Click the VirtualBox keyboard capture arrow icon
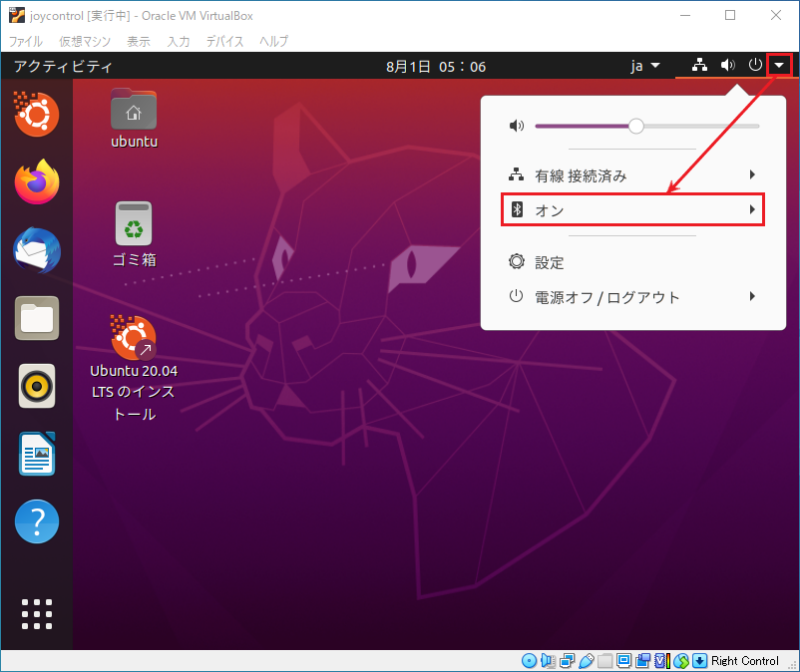The image size is (800, 672). coord(699,661)
